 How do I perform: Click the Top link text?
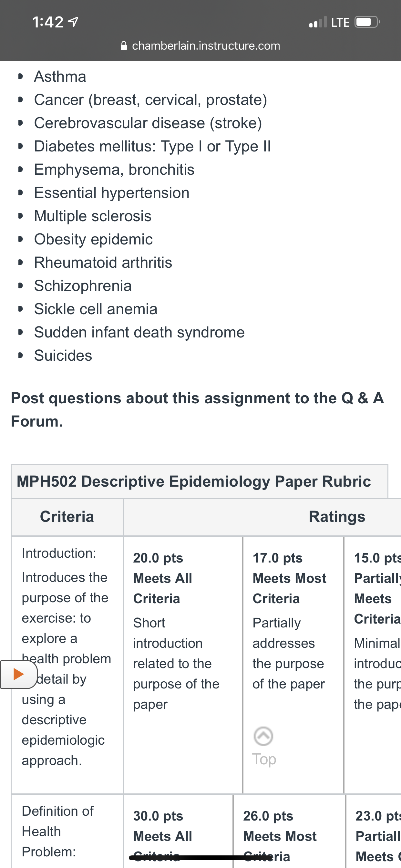click(264, 759)
